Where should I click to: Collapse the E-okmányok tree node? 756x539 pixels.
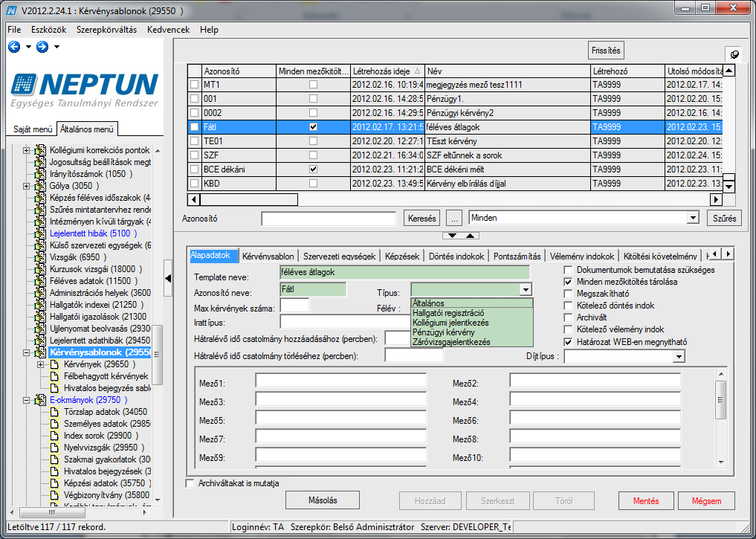point(27,400)
